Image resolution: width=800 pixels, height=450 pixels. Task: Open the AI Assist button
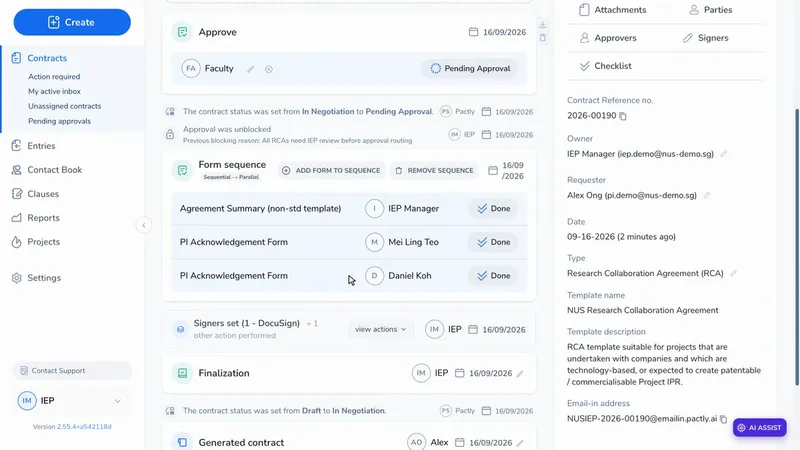pos(760,428)
